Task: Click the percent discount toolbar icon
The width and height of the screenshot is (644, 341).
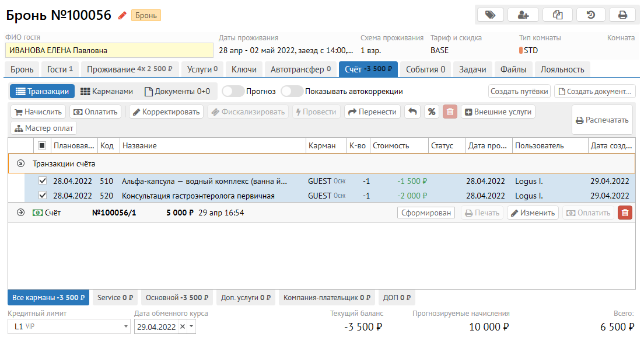Action: click(x=431, y=112)
